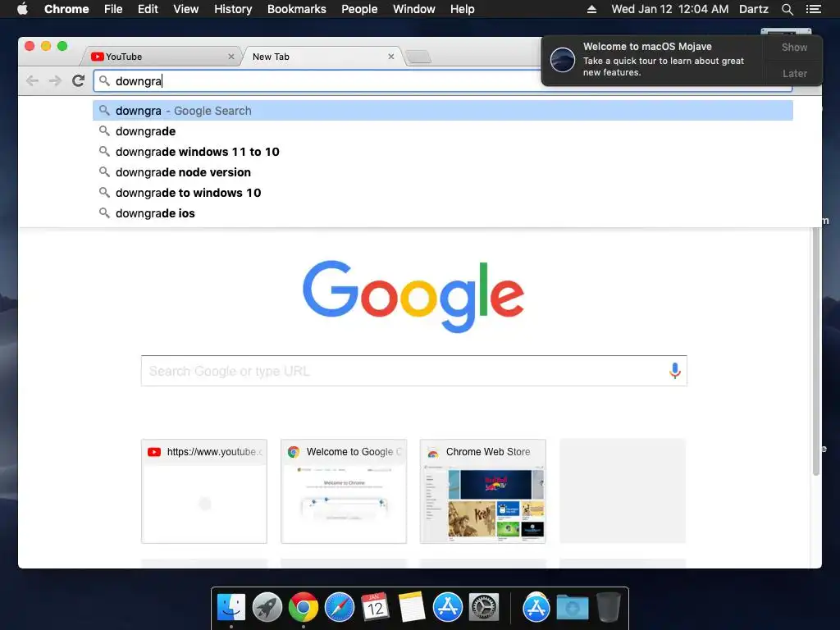Choose the 'downgrade' suggestion

click(442, 131)
